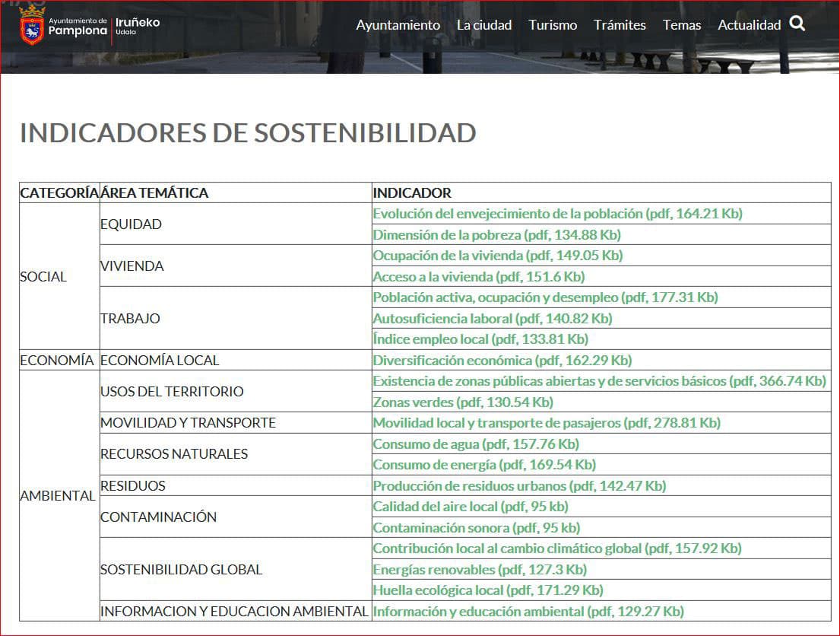Open the Ayuntamiento menu
Image resolution: width=840 pixels, height=636 pixels.
pos(398,24)
